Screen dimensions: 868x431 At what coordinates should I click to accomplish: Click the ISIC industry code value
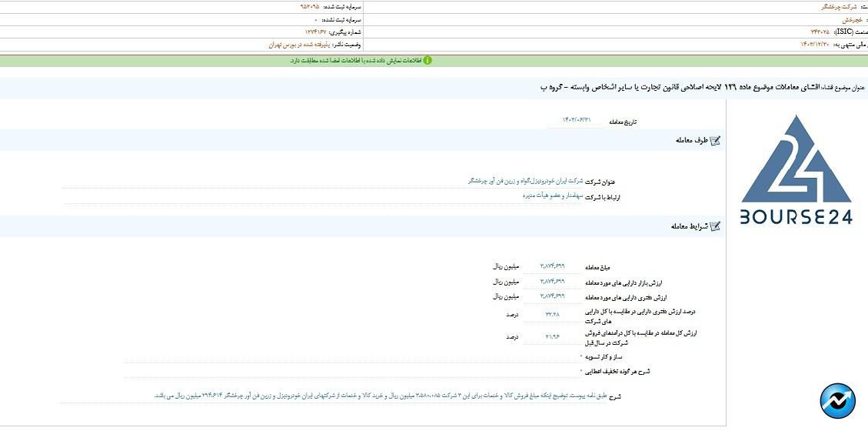pyautogui.click(x=821, y=32)
